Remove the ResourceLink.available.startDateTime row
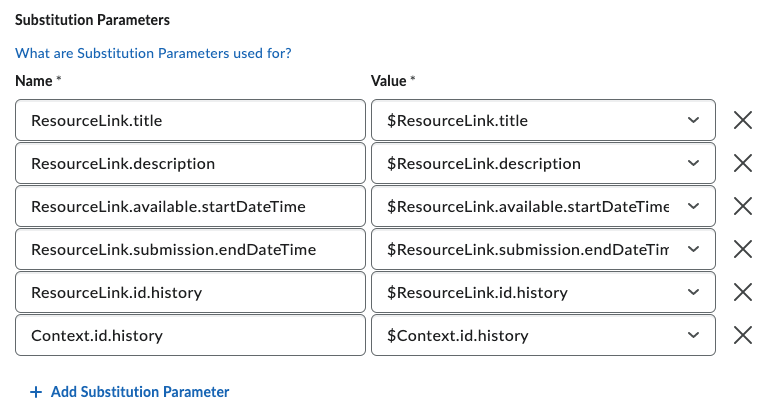The width and height of the screenshot is (773, 412). (x=743, y=206)
